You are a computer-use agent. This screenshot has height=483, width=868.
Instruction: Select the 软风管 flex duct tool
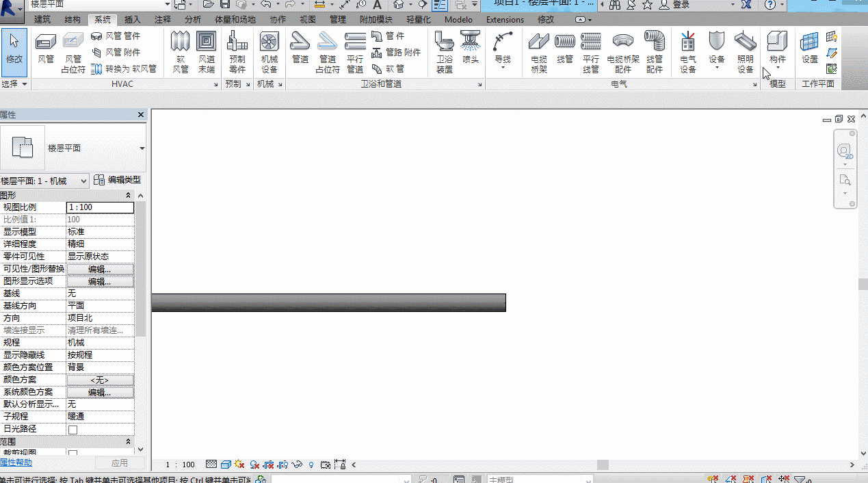[x=181, y=53]
